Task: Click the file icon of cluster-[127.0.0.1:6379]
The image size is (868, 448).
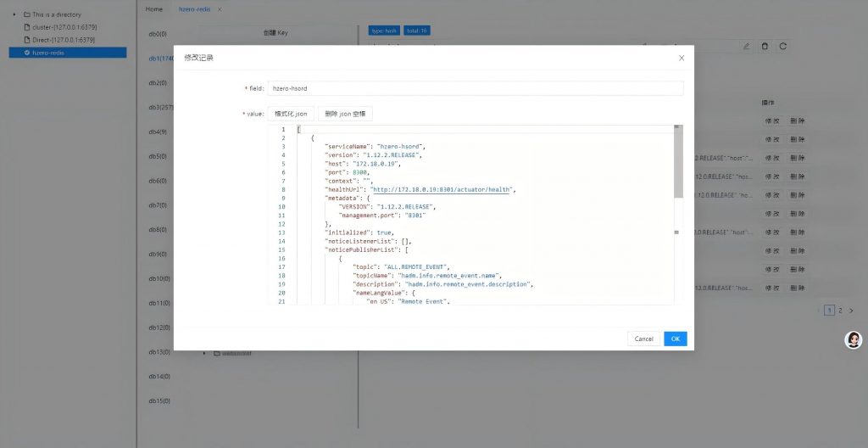Action: coord(26,27)
